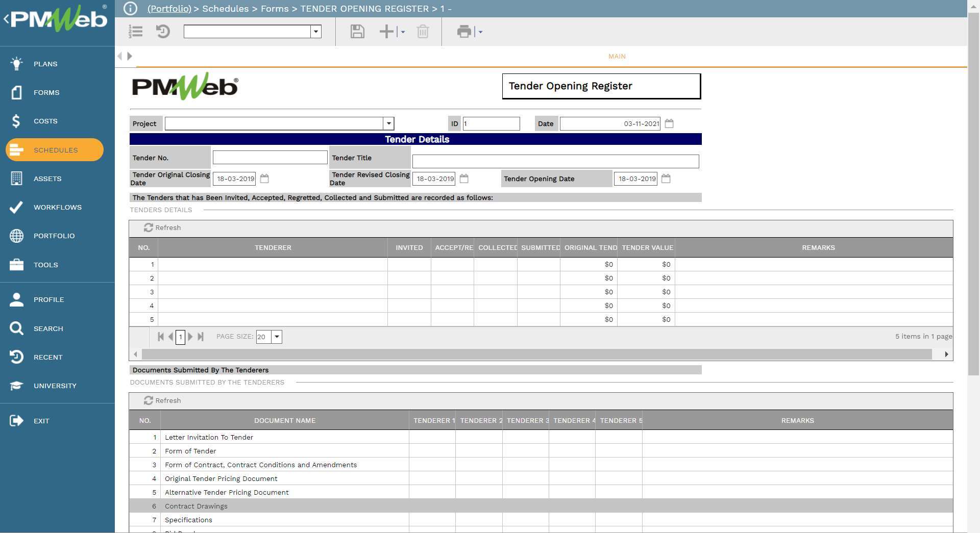Click the DOCUMENT NAME column header
The width and height of the screenshot is (980, 533).
285,420
